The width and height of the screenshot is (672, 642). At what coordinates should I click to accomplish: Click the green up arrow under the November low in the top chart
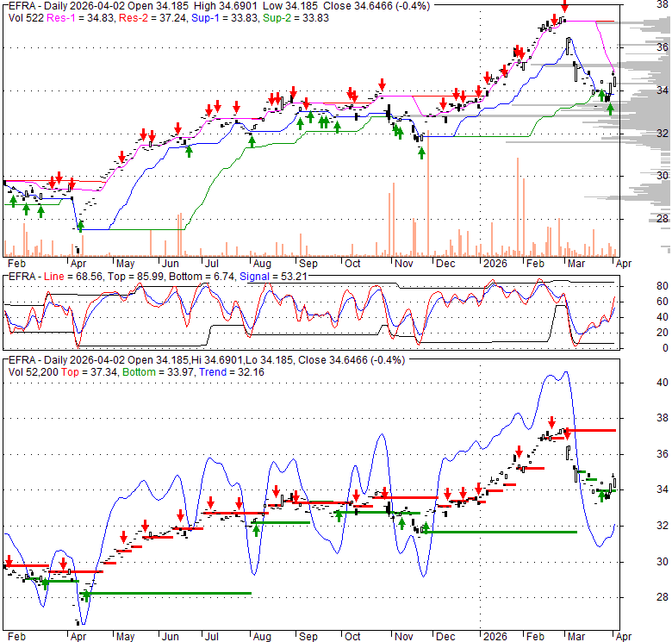point(421,153)
